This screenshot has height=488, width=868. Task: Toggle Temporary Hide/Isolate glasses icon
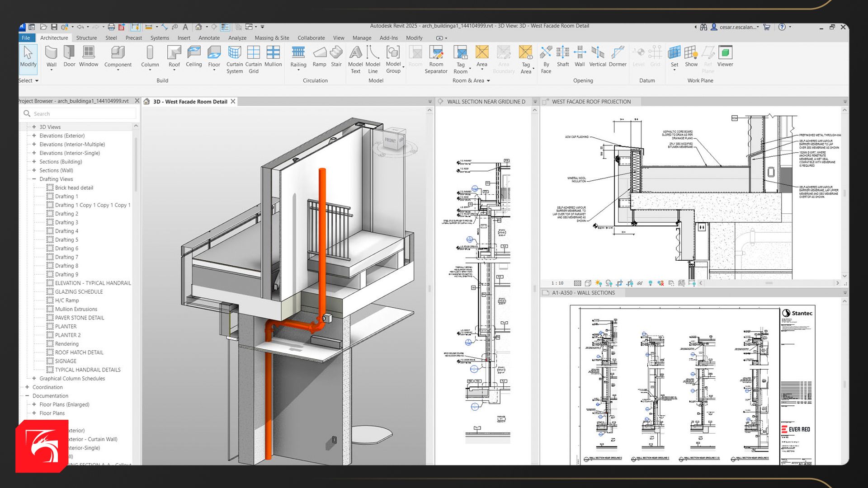pyautogui.click(x=640, y=283)
